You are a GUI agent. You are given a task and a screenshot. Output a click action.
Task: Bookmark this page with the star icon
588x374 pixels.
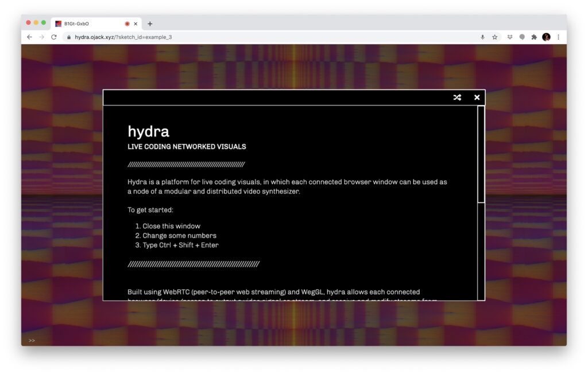(x=495, y=36)
